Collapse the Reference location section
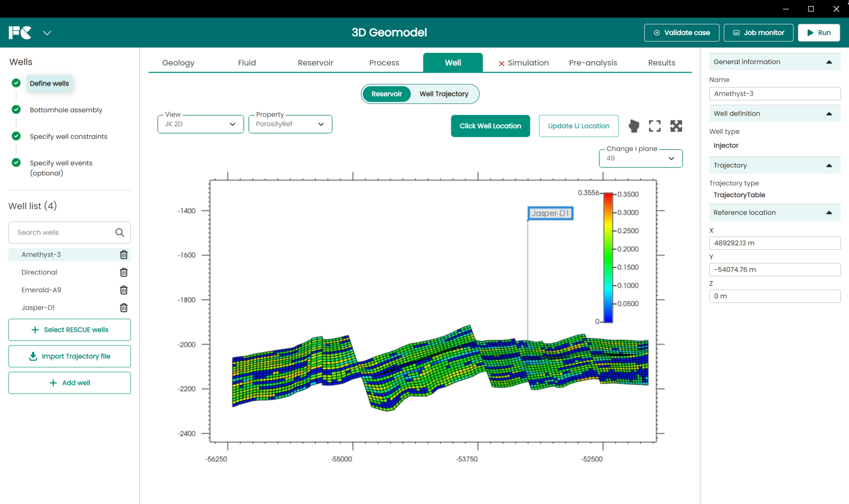This screenshot has width=849, height=504. coord(829,213)
